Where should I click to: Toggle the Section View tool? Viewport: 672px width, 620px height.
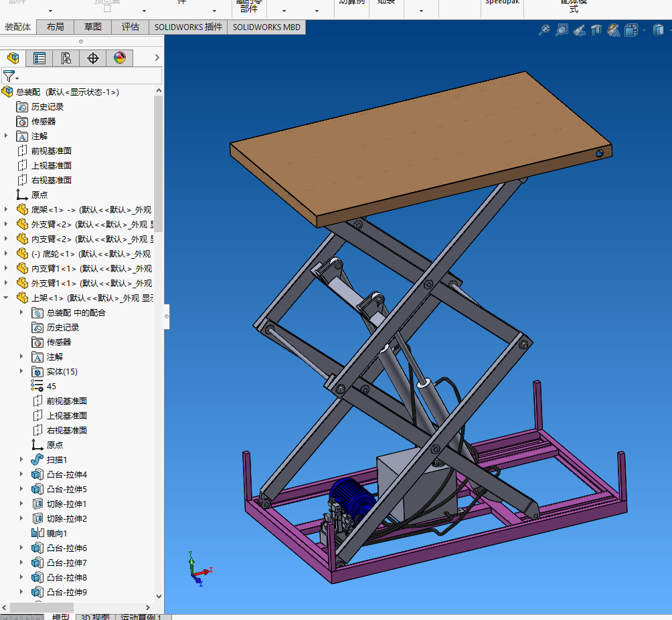pyautogui.click(x=596, y=30)
